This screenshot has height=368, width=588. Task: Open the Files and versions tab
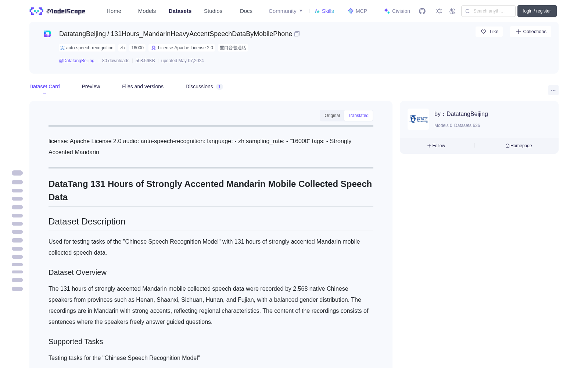pyautogui.click(x=143, y=86)
